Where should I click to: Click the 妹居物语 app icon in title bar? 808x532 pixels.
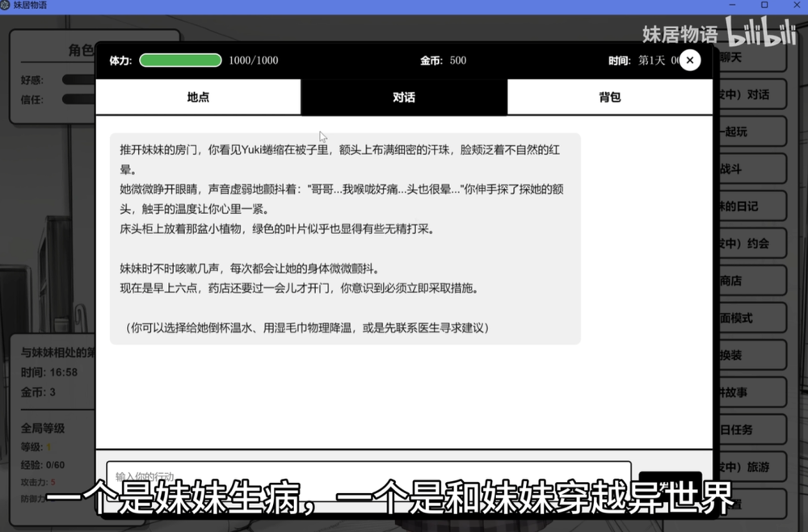pyautogui.click(x=6, y=6)
